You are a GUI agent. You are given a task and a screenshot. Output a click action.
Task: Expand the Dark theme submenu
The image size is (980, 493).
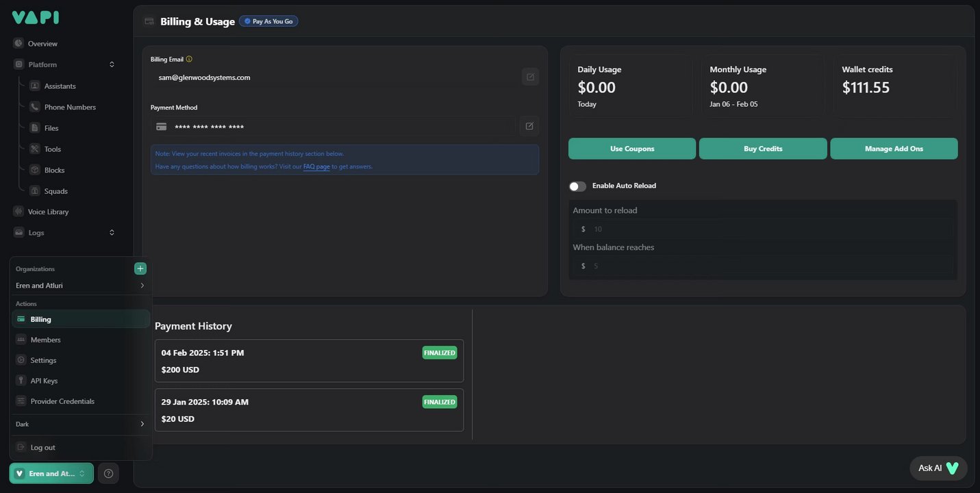click(x=142, y=424)
